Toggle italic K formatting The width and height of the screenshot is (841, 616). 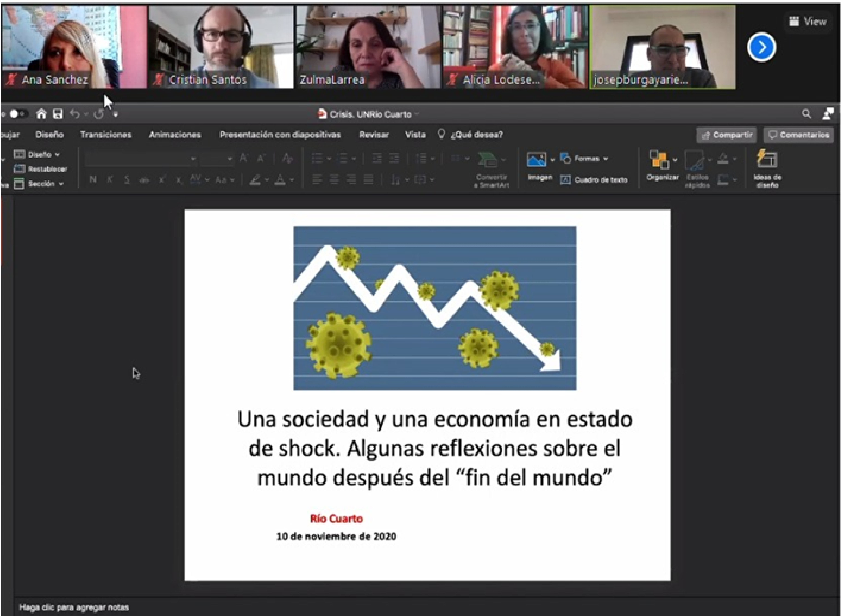pos(110,180)
